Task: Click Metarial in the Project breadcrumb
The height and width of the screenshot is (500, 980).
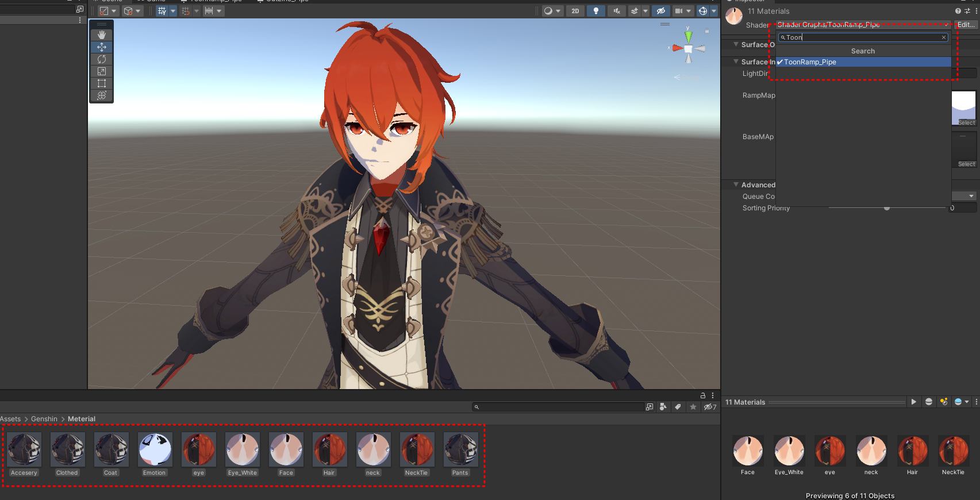Action: [82, 419]
